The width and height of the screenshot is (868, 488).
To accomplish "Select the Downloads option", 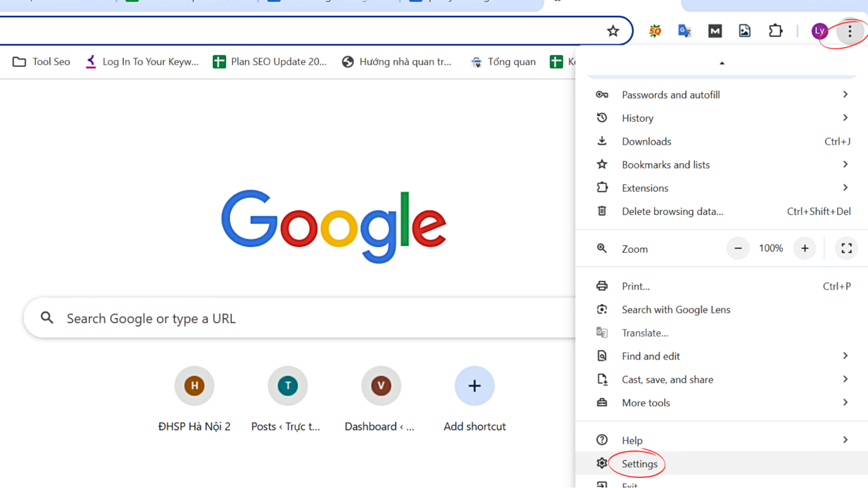I will pyautogui.click(x=646, y=141).
